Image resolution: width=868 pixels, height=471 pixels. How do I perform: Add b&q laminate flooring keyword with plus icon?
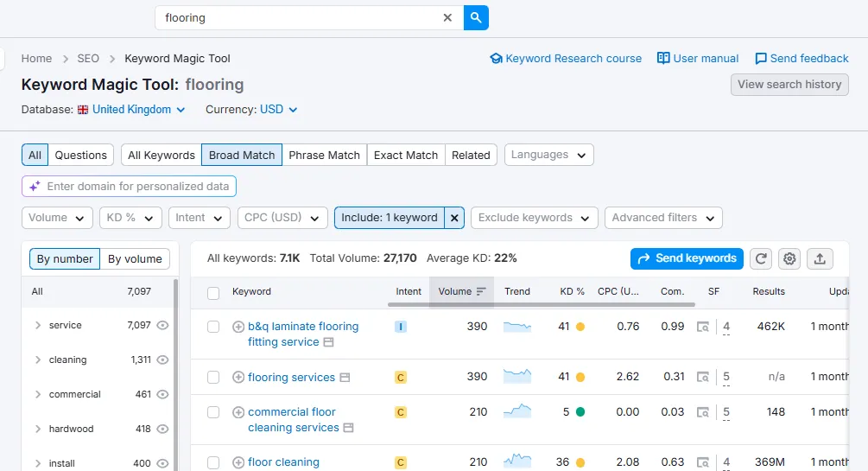click(x=238, y=327)
